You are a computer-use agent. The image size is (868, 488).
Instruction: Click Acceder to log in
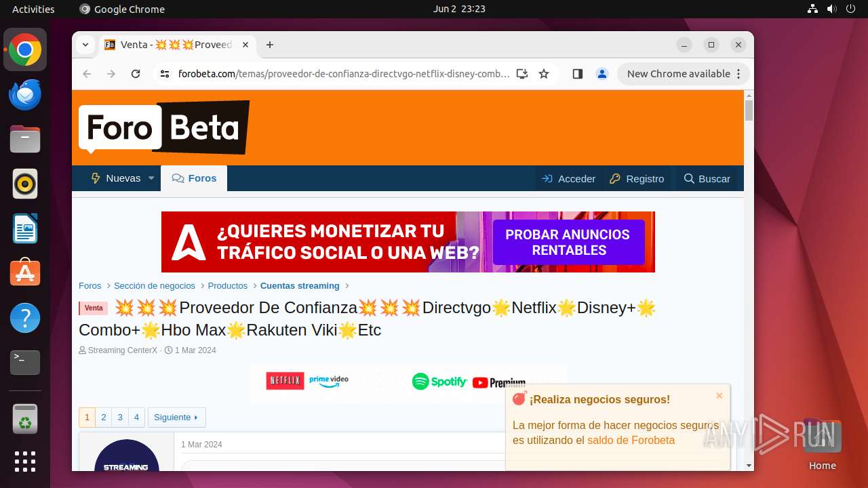(x=568, y=179)
